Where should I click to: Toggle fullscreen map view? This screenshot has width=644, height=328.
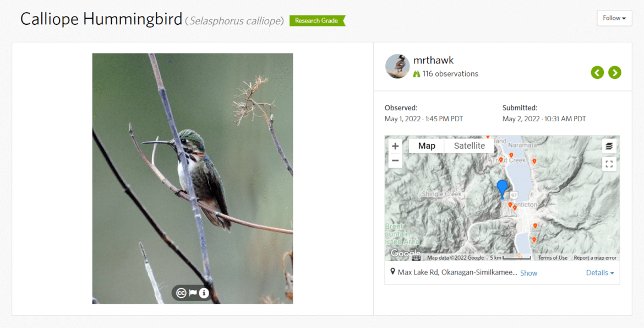coord(609,164)
